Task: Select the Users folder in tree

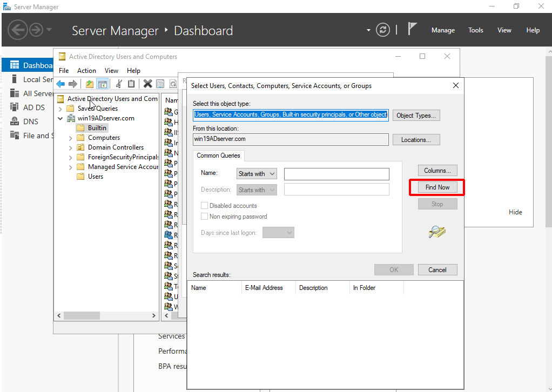Action: click(95, 177)
